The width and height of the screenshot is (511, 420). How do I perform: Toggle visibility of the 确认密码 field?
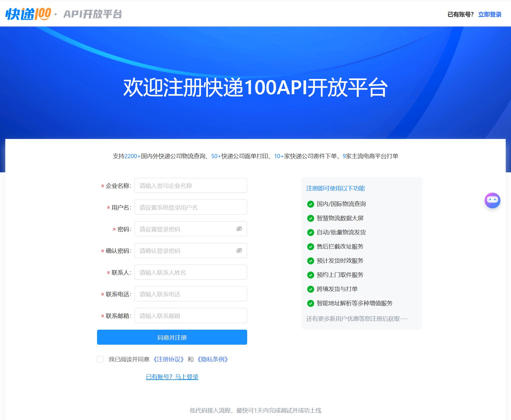pyautogui.click(x=239, y=250)
